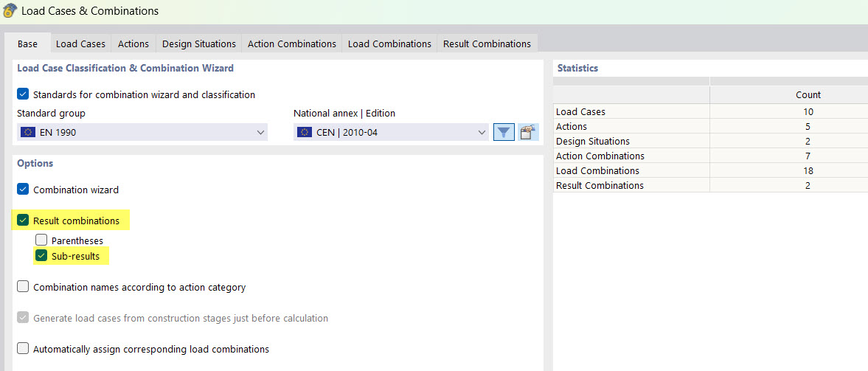This screenshot has width=868, height=371.
Task: Click the Load Case Classification & Combination Wizard heading
Action: coord(125,68)
